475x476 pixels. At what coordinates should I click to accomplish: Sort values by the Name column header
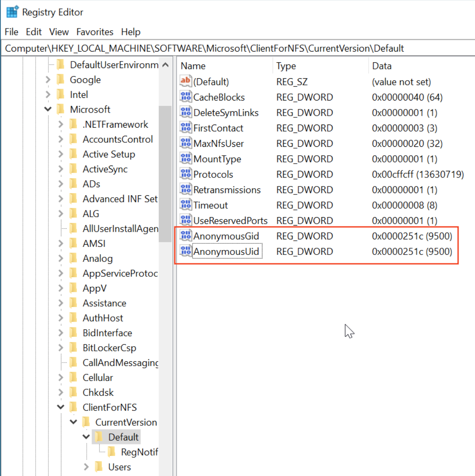[x=193, y=66]
